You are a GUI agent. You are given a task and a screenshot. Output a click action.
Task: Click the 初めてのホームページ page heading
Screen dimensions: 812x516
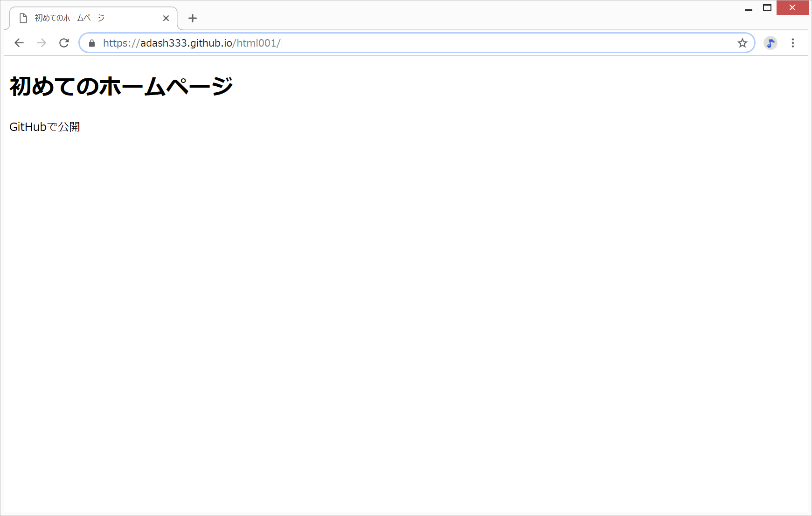pyautogui.click(x=121, y=86)
